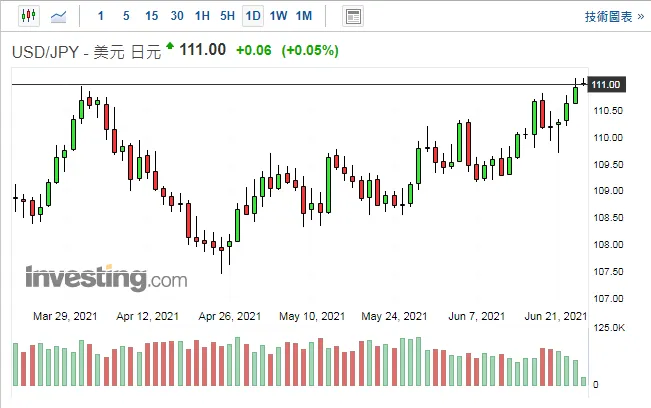Viewport: 651px width, 408px height.
Task: Click the 110.00 price axis label
Action: pyautogui.click(x=608, y=138)
